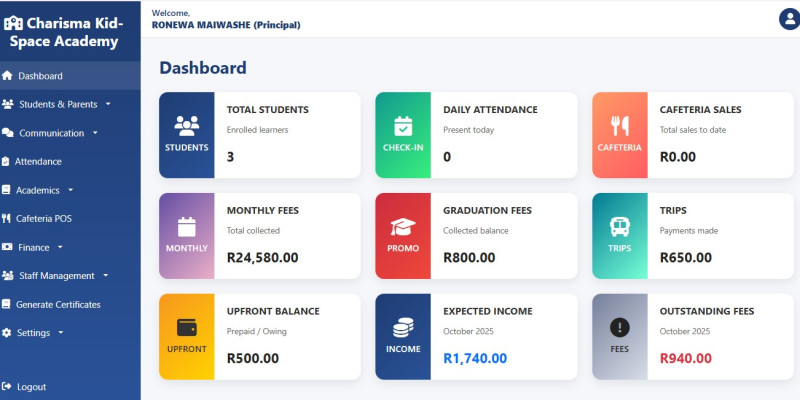Expand the Staff Management submenu
The width and height of the screenshot is (800, 400).
[x=58, y=276]
